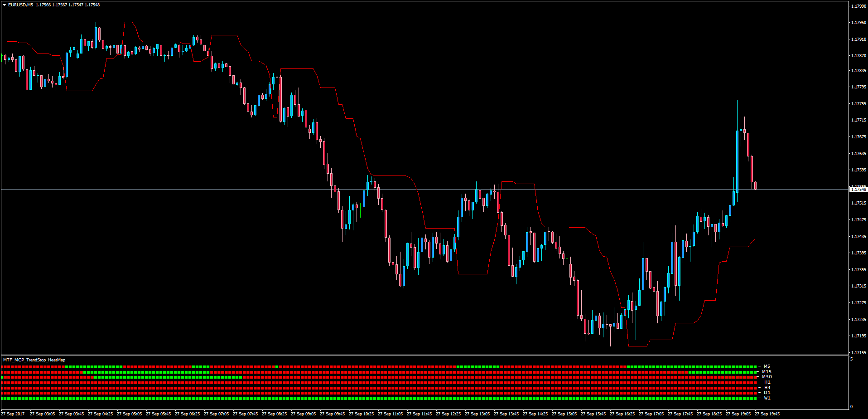Viewport: 868px width, 419px height.
Task: Click the 27 Sep 2017 date label
Action: coord(13,414)
